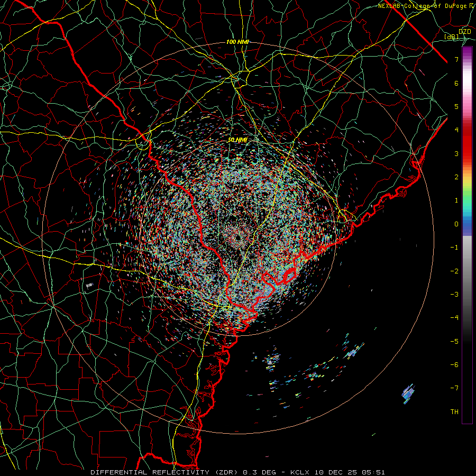The width and height of the screenshot is (476, 476).
Task: Click the white-pink band of the color bar
Action: [467, 84]
